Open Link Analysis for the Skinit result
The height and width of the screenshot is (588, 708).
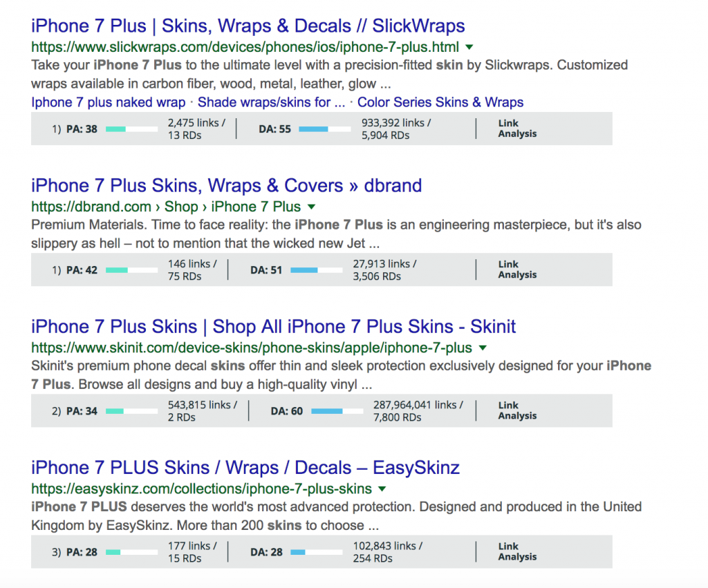[516, 411]
